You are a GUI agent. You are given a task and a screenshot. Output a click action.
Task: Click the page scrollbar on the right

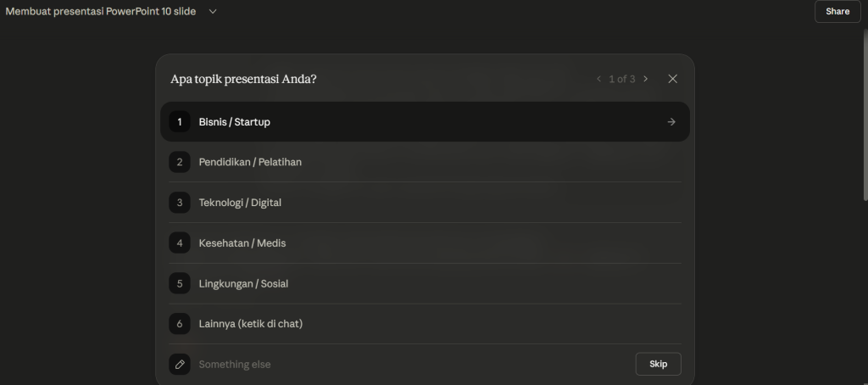(865, 114)
